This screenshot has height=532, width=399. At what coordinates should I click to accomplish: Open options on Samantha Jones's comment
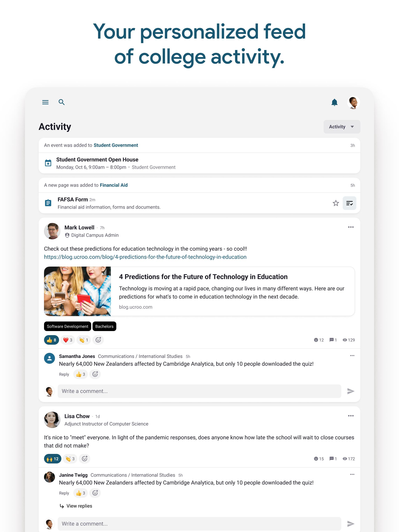pos(352,355)
